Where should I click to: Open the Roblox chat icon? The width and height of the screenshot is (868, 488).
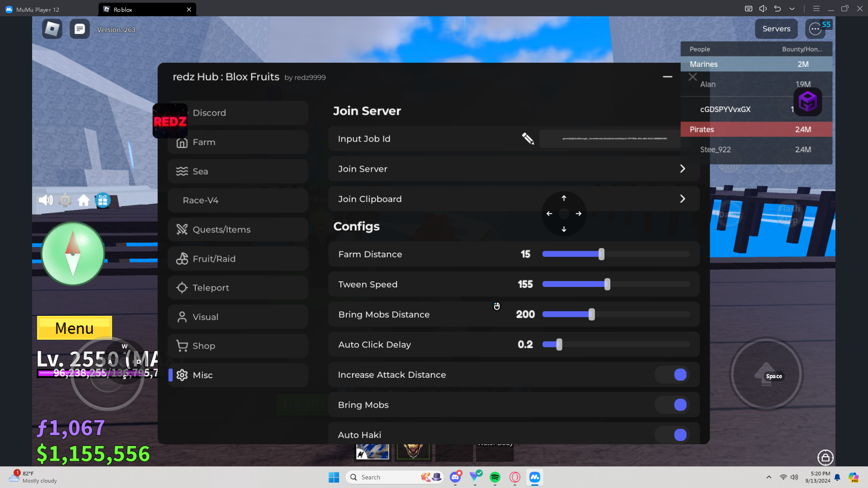80,29
